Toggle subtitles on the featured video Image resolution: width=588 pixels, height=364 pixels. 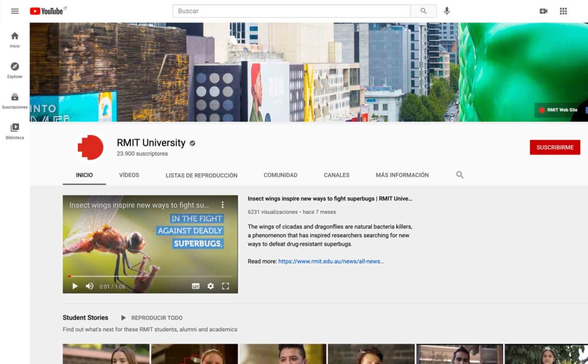click(195, 286)
